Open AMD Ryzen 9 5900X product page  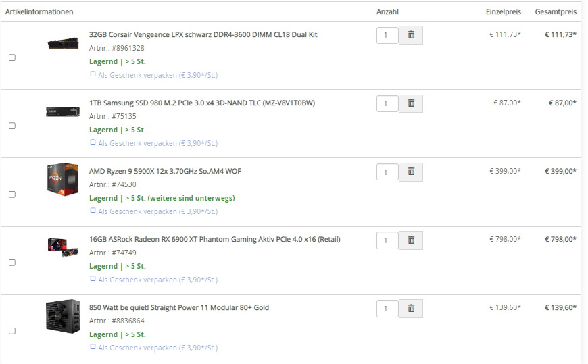165,172
